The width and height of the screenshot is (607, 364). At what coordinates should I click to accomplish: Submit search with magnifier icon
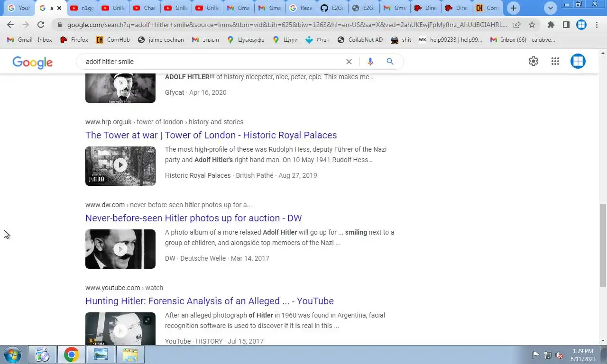point(390,62)
